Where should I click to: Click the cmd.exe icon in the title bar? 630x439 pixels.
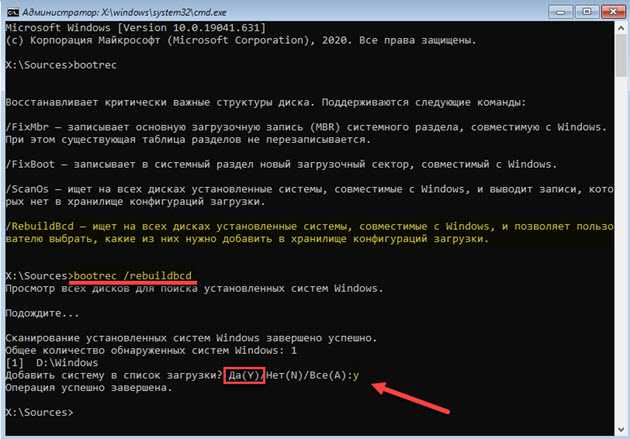13,12
